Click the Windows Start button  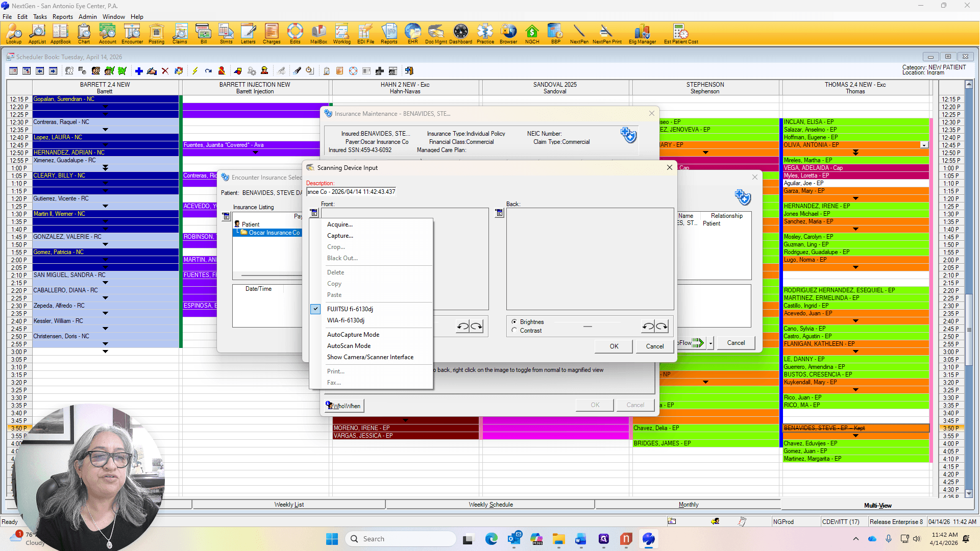coord(332,539)
